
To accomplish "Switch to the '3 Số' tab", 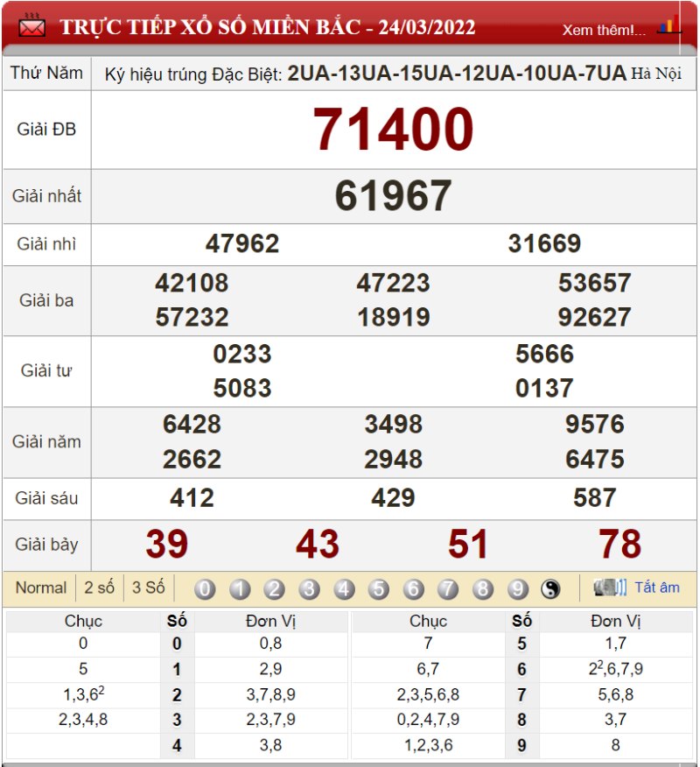I will tap(148, 587).
